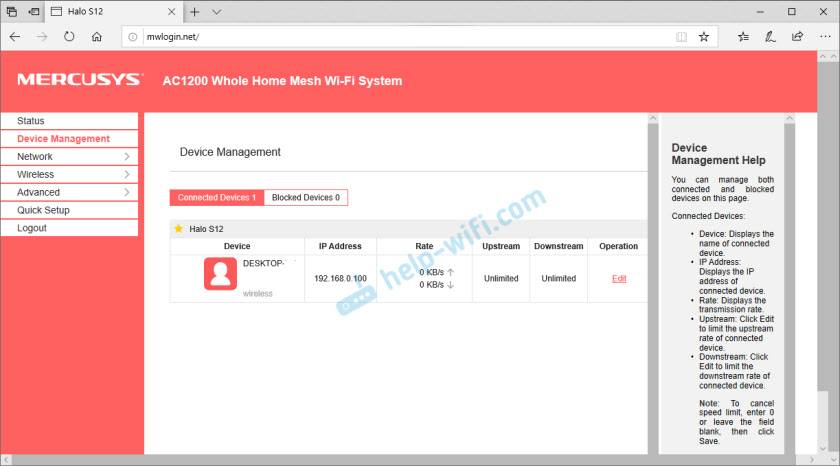
Task: Refresh the mwlogin.net page
Action: [x=69, y=36]
